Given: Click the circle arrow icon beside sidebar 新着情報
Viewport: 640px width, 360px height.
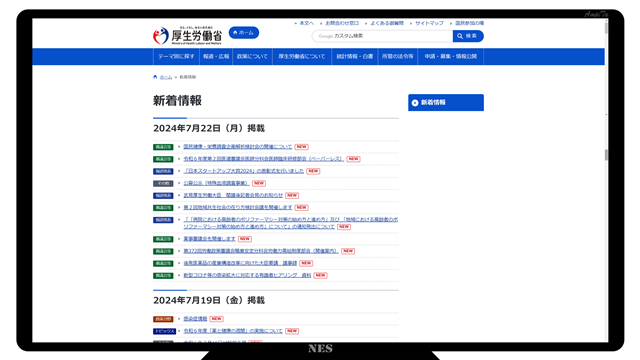Looking at the screenshot, I should click(x=415, y=103).
